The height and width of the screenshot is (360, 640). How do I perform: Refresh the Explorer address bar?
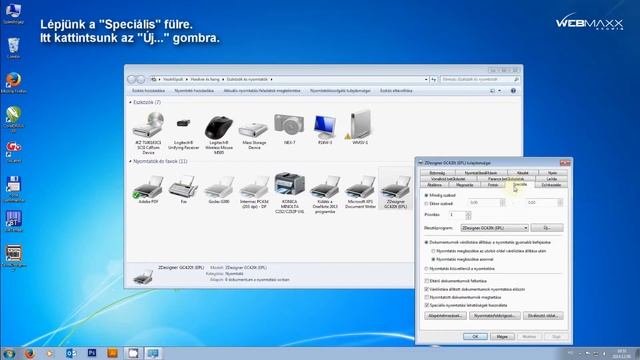click(433, 79)
